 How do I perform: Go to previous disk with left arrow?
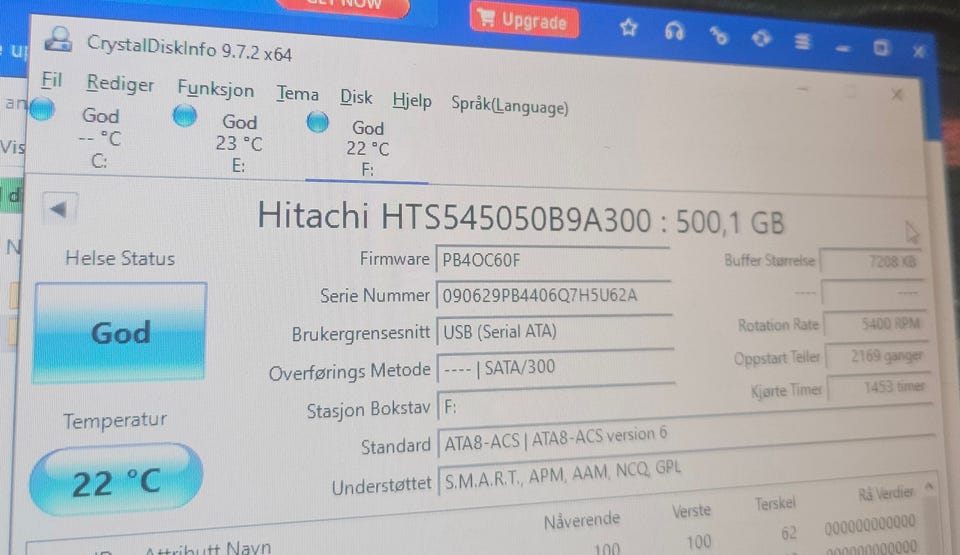[59, 210]
